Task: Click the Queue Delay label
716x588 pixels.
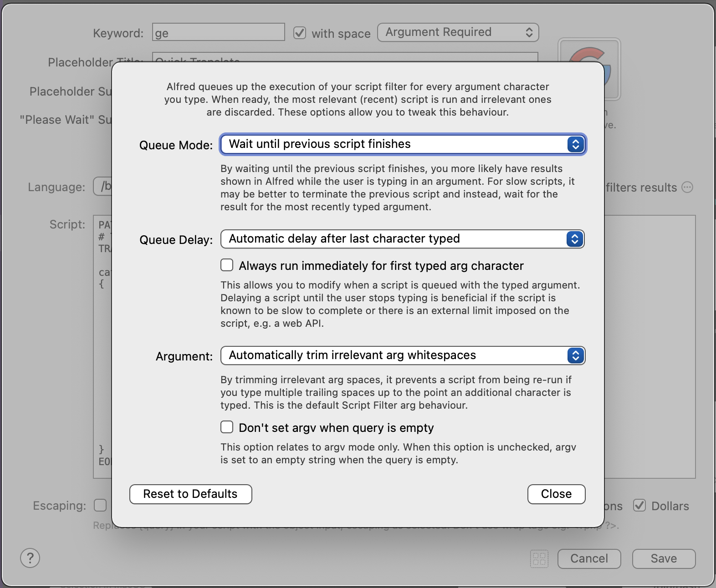Action: tap(176, 240)
